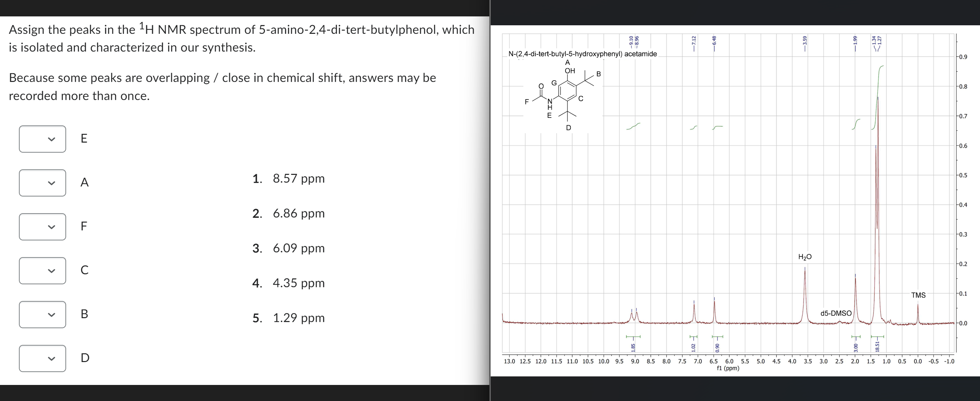Viewport: 980px width, 401px height.
Task: Open the dropdown next to peak A
Action: [x=42, y=183]
